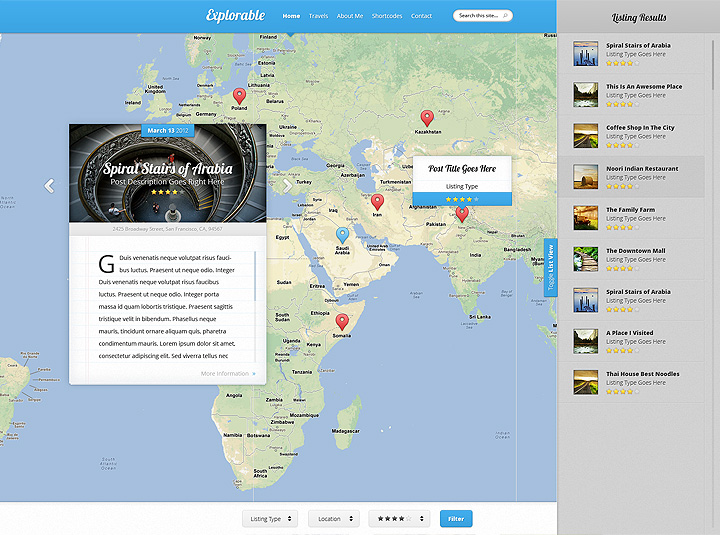This screenshot has height=535, width=720.
Task: Click stars under Coffee Shop In The City
Action: (x=622, y=145)
